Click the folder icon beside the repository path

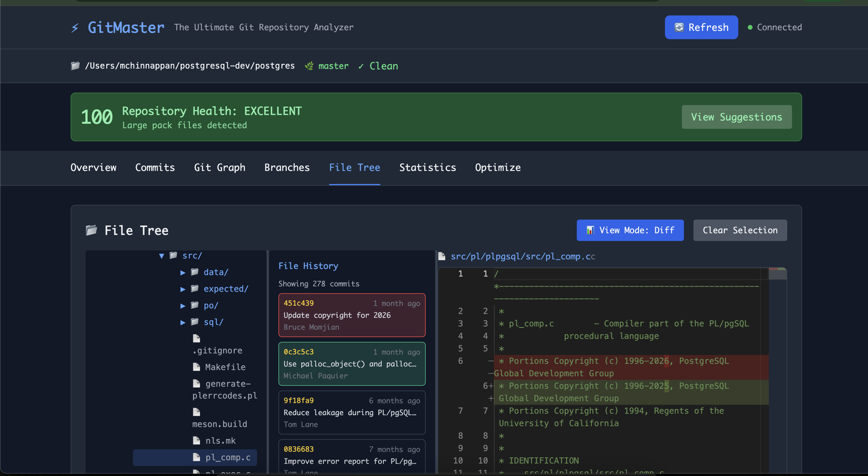click(75, 66)
